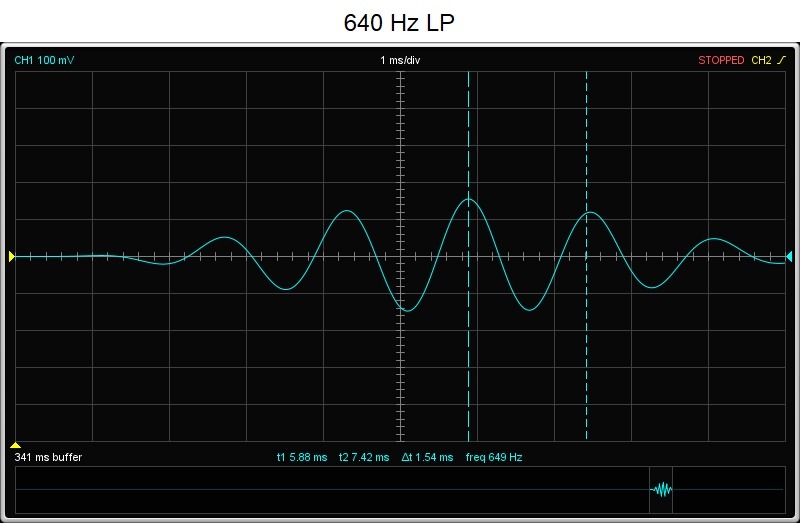This screenshot has width=800, height=523.
Task: Click the yellow ground marker at the left edge
Action: coord(12,256)
